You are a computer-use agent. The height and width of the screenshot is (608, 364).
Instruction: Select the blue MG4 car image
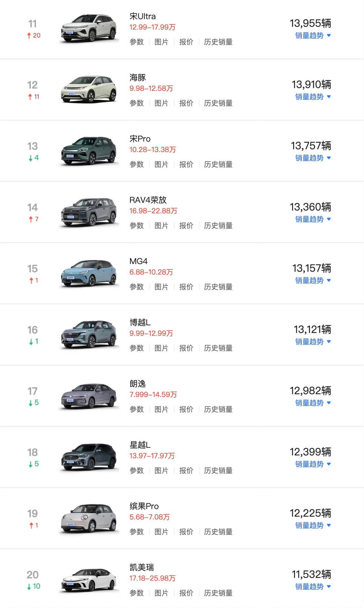pyautogui.click(x=89, y=273)
